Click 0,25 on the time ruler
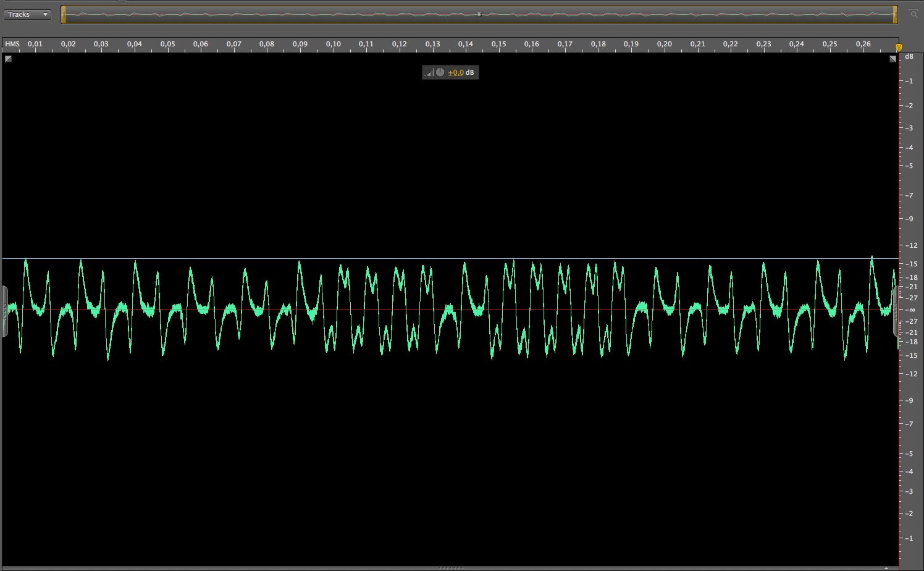 click(x=829, y=44)
